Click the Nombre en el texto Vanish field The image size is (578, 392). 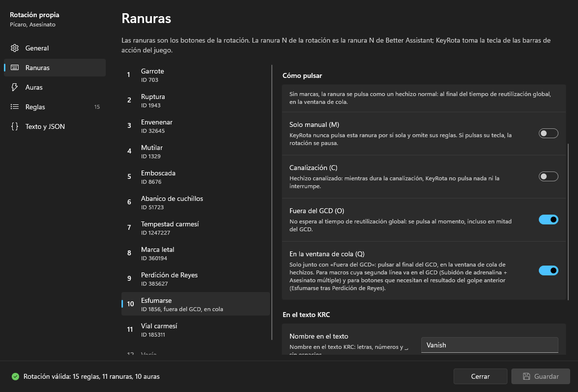click(x=489, y=345)
